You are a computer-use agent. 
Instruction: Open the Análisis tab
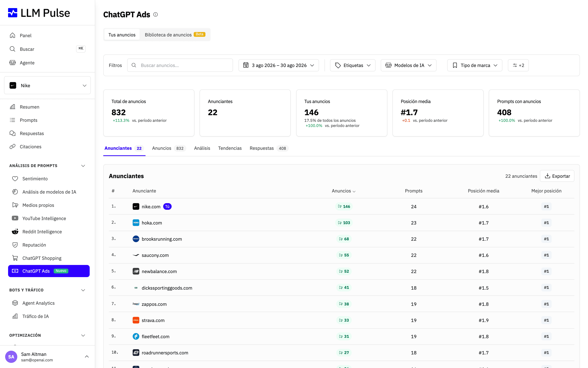[x=202, y=148]
